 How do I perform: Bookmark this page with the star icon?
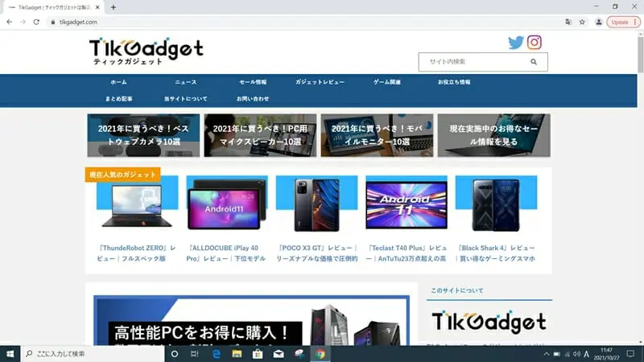point(582,22)
